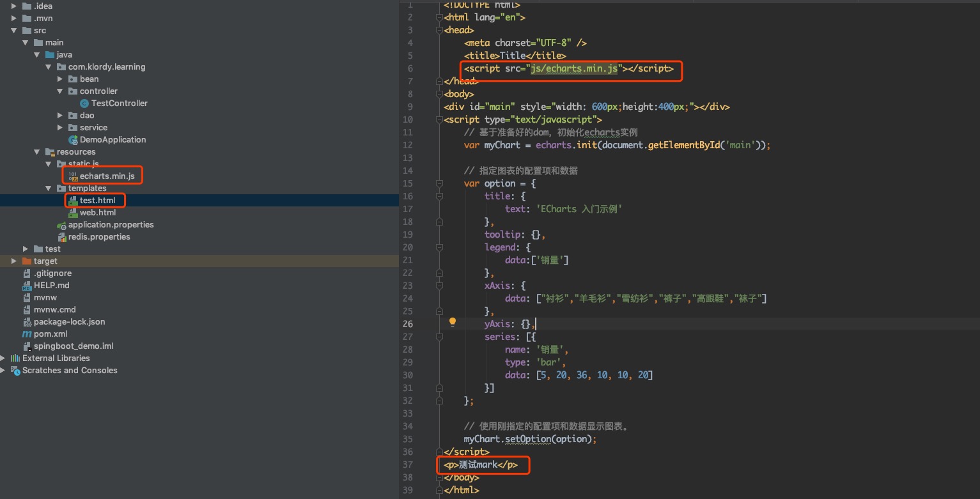Click the com.klordy.learning package icon

(x=61, y=67)
